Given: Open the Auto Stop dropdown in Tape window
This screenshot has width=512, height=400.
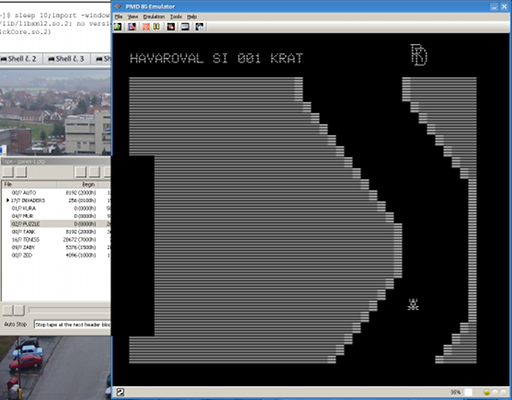Looking at the screenshot, I should click(72, 324).
